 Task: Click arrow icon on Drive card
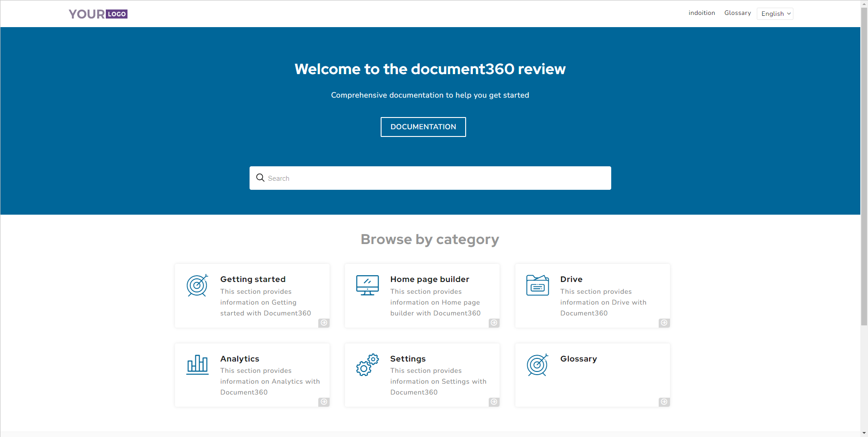(664, 323)
